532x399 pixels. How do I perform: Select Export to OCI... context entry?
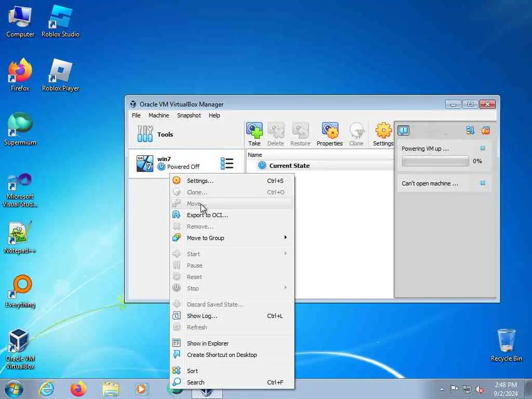click(232, 215)
